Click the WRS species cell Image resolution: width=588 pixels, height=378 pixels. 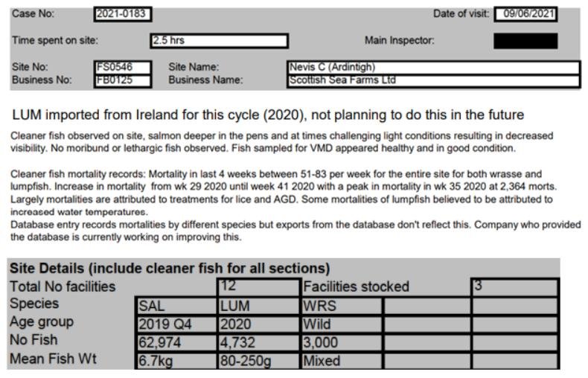click(341, 306)
